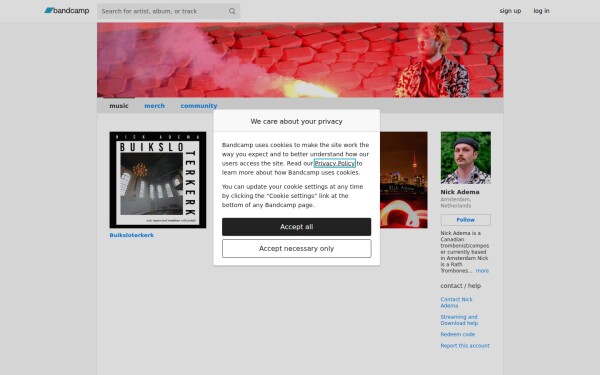Screen dimensions: 600x375
Task: Open the sign up link
Action: click(x=510, y=11)
